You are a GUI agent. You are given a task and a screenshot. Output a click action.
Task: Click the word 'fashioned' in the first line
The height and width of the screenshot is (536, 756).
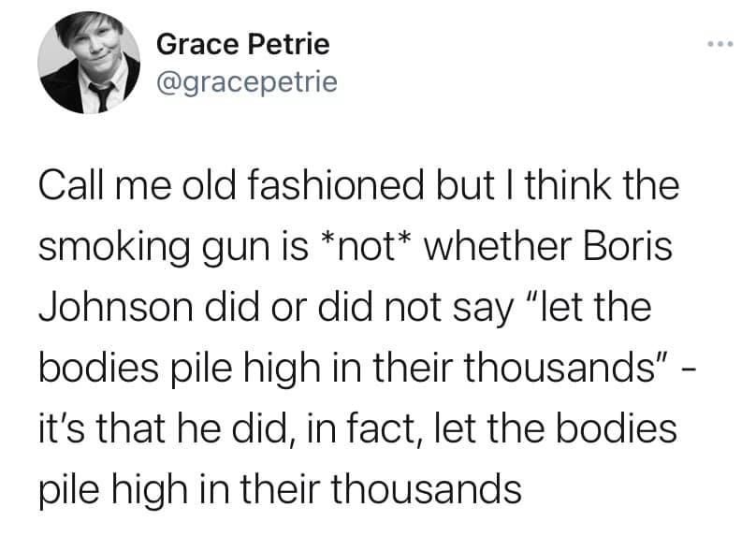click(x=336, y=185)
